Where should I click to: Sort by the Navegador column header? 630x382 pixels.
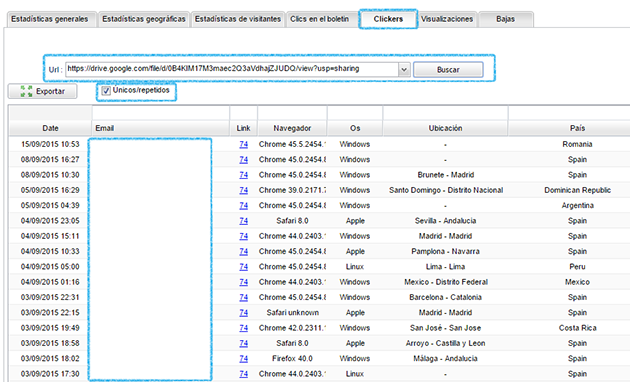coord(292,128)
